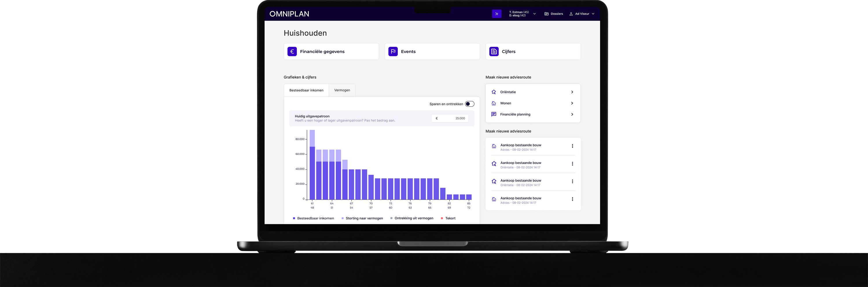Switch to the Vermogen tab
The image size is (868, 287).
pyautogui.click(x=342, y=90)
